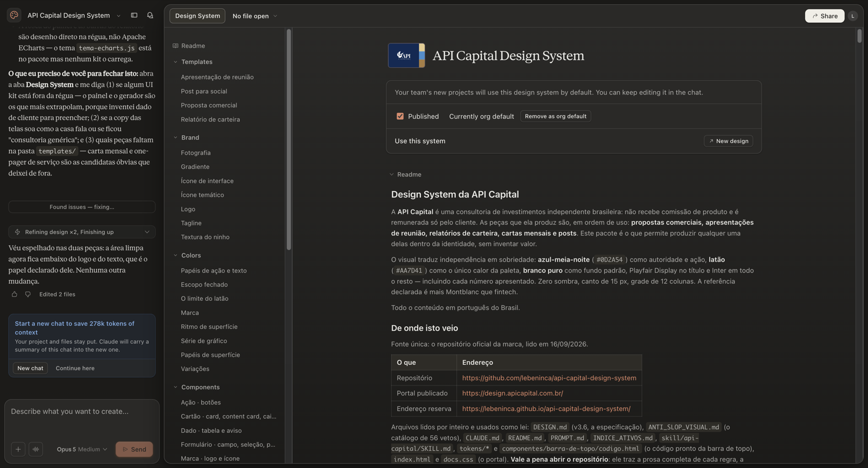Open the GitHub repository link

tap(549, 378)
